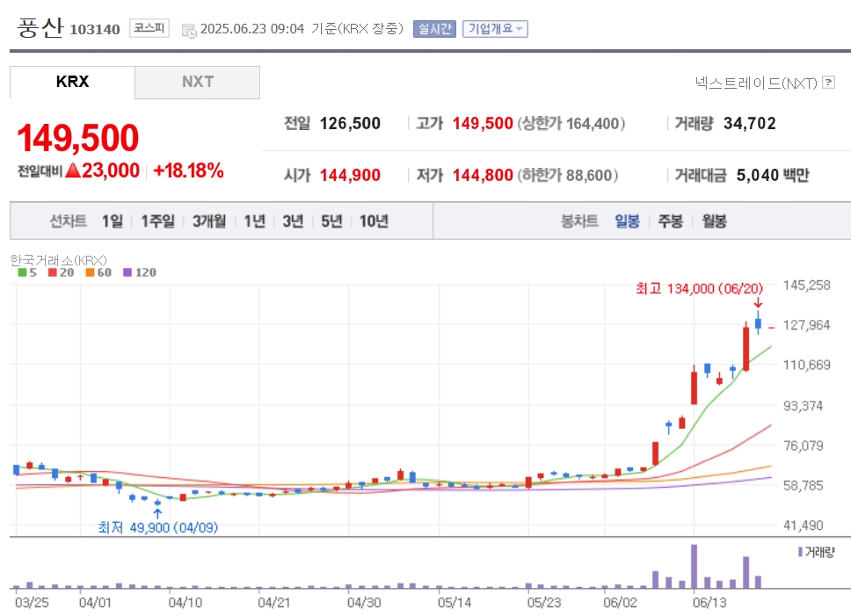Image resolution: width=851 pixels, height=616 pixels.
Task: Select the 1일 line chart range
Action: coord(113,221)
